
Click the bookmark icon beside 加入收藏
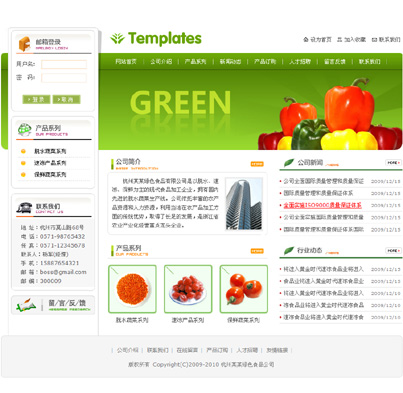click(x=340, y=39)
